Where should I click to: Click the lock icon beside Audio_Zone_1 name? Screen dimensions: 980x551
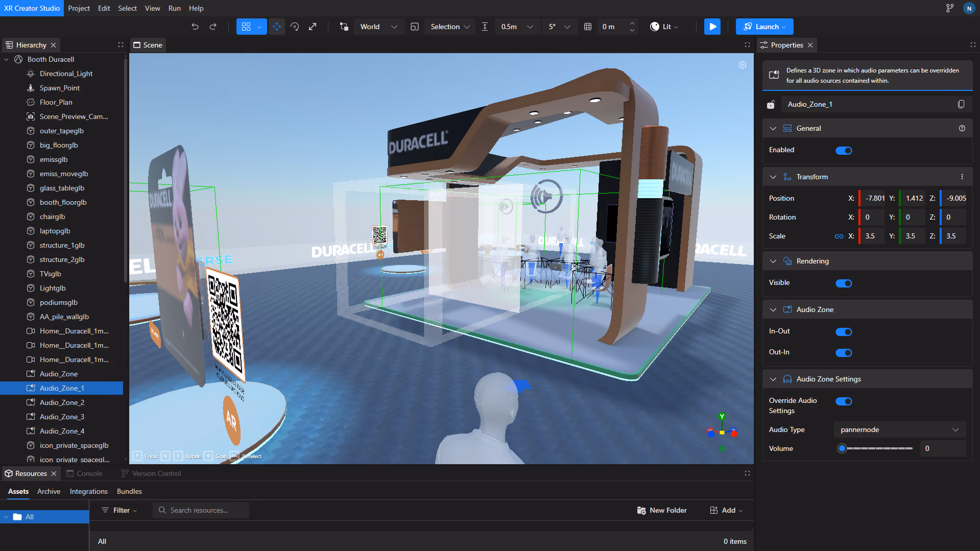coord(771,105)
